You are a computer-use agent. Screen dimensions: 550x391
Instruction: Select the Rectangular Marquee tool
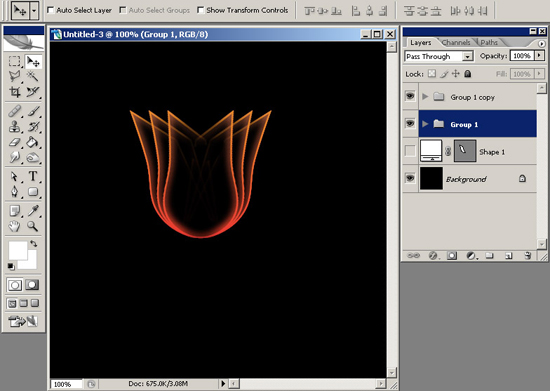(14, 61)
